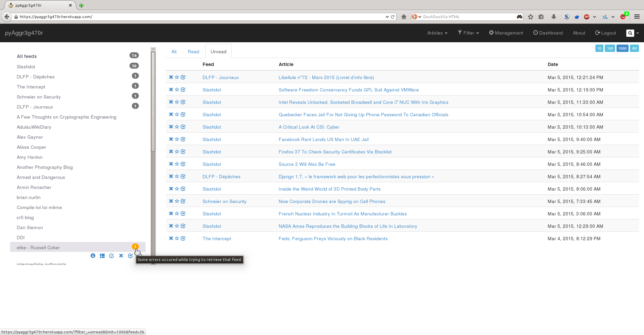
Task: Delete the Django 1.7 article
Action: point(171,176)
